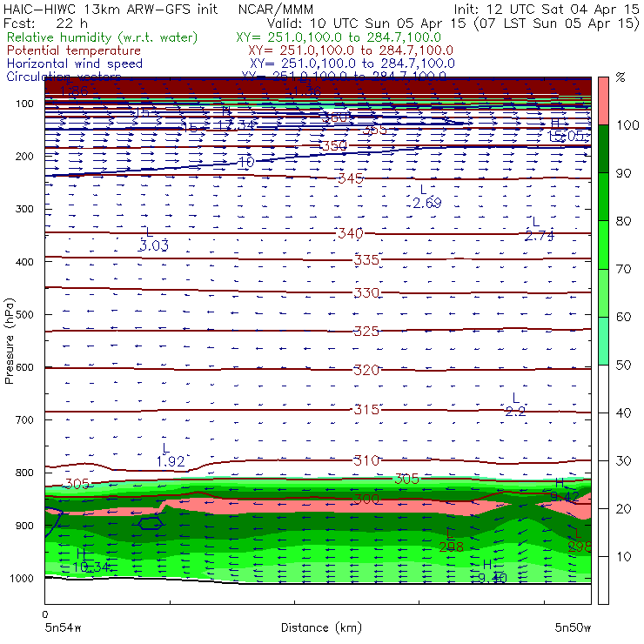Click the 325 isentrope contour label

(x=366, y=331)
